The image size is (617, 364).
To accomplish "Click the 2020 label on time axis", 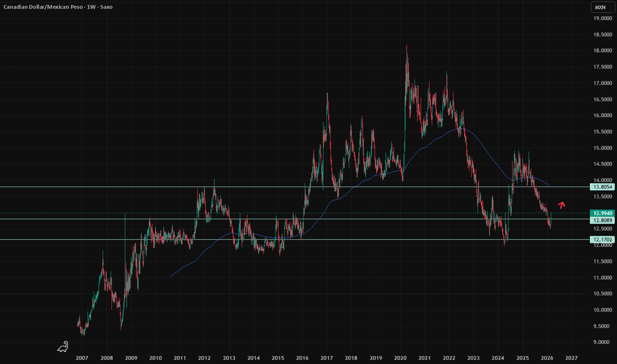I will click(x=400, y=358).
